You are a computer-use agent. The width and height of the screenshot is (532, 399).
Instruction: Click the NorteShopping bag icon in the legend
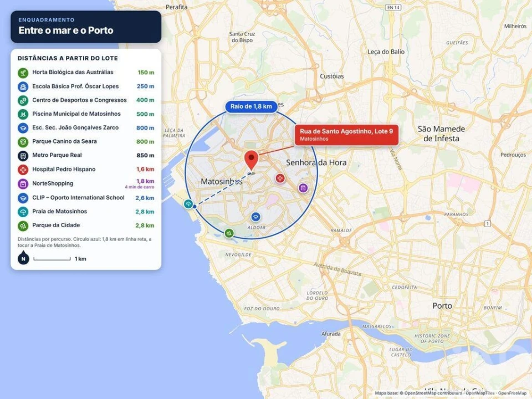[x=23, y=184]
